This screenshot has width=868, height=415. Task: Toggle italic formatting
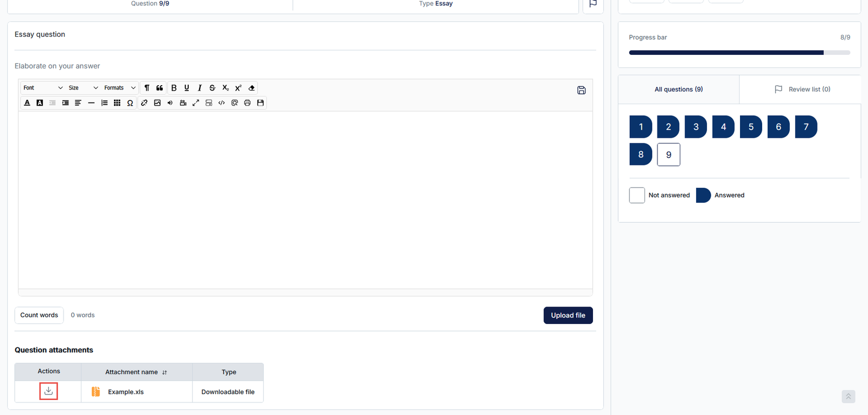[200, 88]
